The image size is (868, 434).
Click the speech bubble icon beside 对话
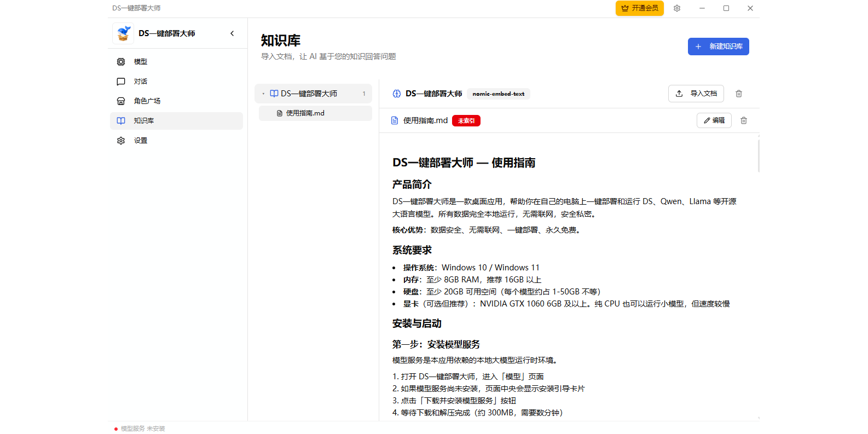(x=121, y=82)
